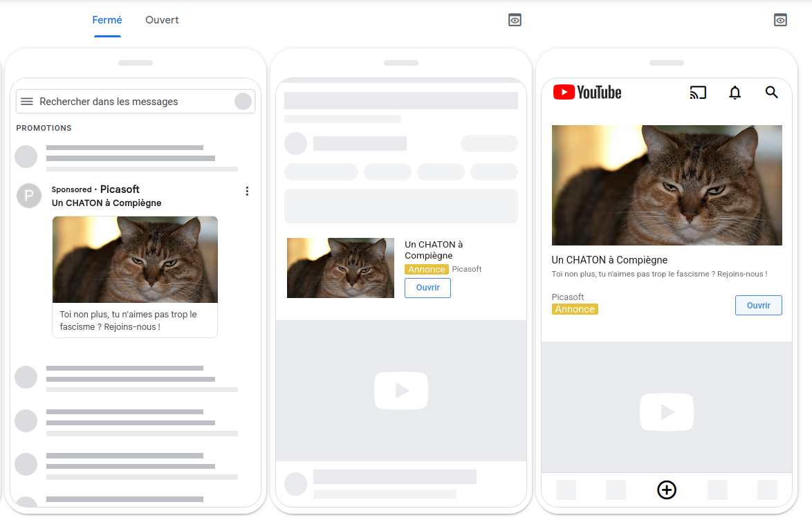Click 'Un CHATON à Compiègne' in Gmail ad
812x529 pixels.
[107, 203]
